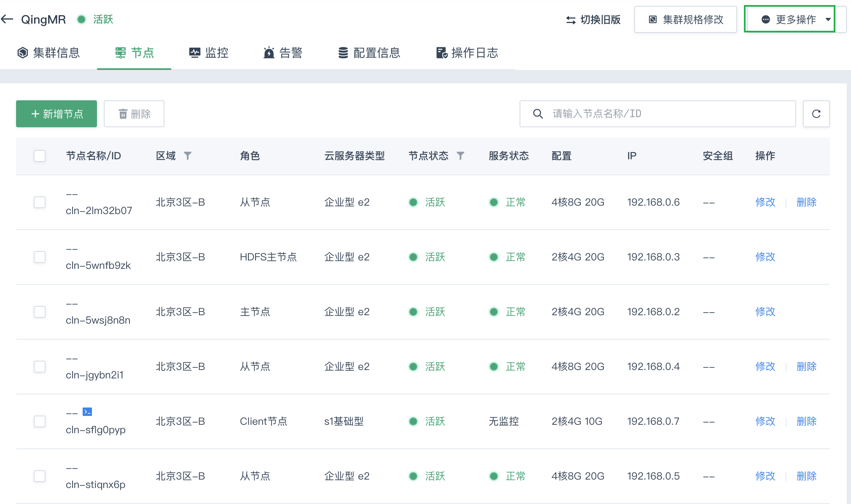Toggle the select-all header checkbox

pyautogui.click(x=40, y=156)
